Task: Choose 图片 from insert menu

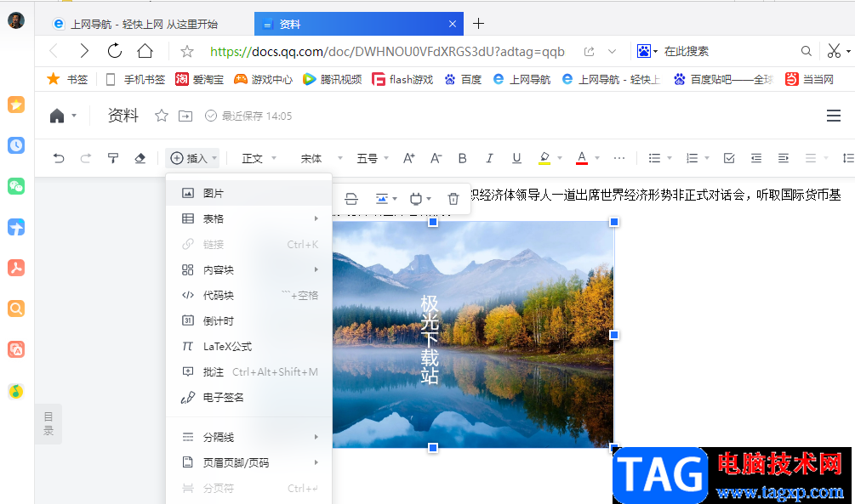Action: pyautogui.click(x=248, y=193)
